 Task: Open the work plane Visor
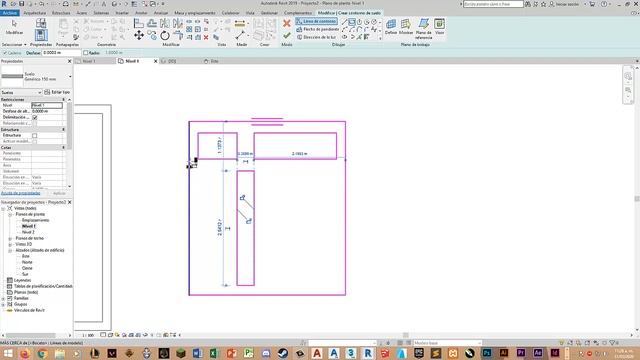(440, 27)
